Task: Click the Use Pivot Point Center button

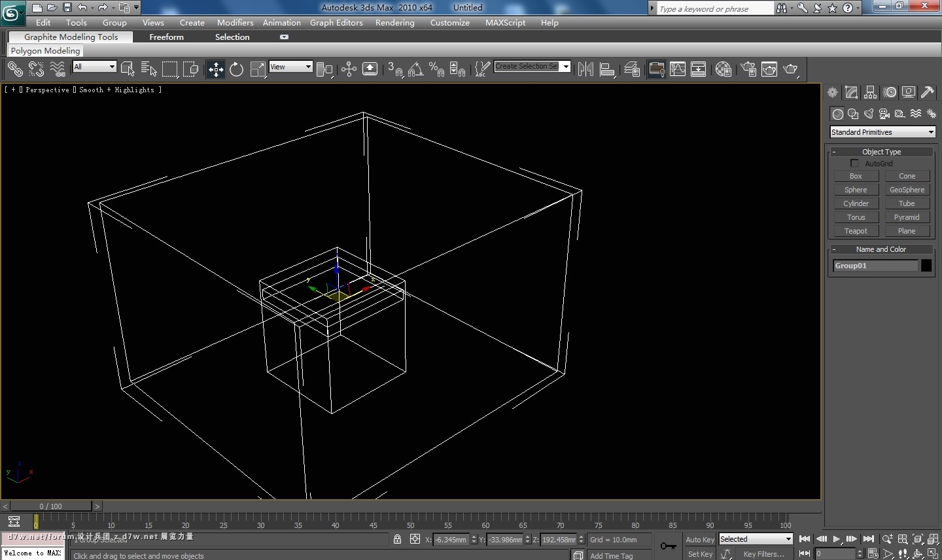Action: point(324,69)
